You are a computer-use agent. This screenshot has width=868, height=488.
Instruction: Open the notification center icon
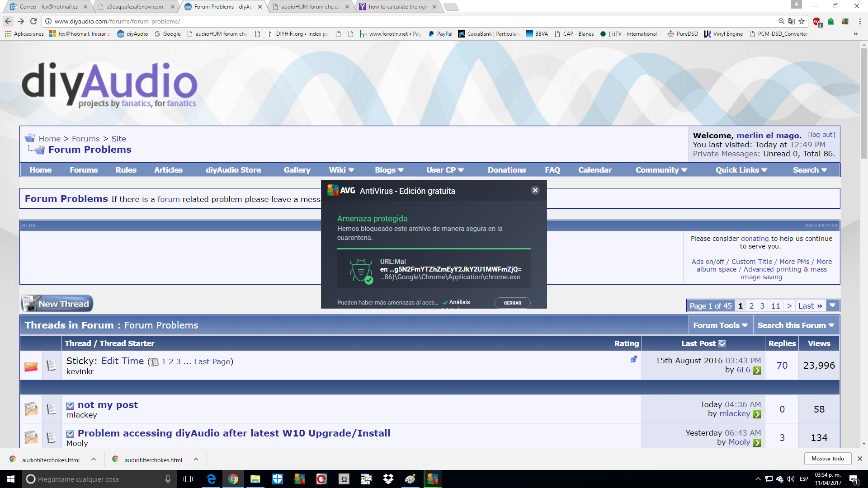coord(854,479)
